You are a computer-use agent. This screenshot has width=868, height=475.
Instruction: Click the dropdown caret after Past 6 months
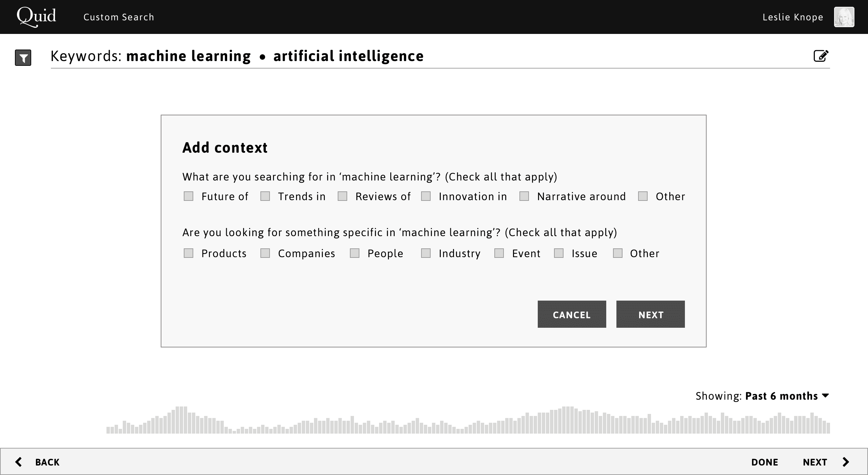826,396
